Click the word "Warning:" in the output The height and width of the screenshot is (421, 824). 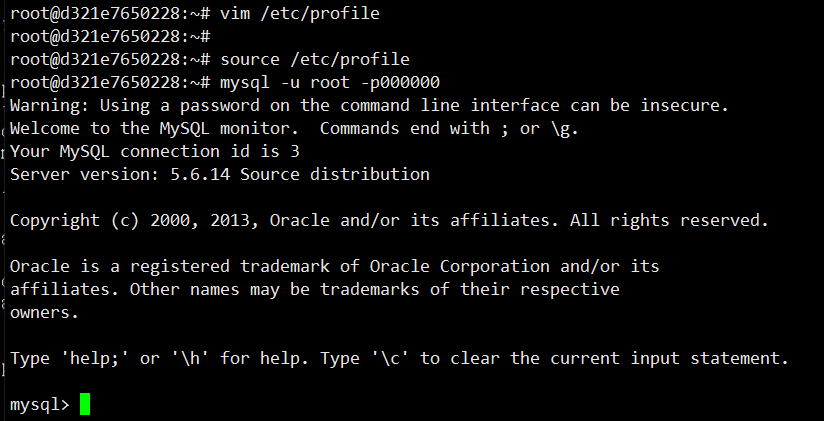click(49, 105)
